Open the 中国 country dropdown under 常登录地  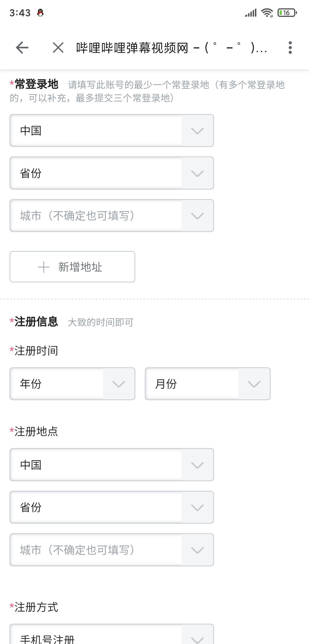coord(112,131)
